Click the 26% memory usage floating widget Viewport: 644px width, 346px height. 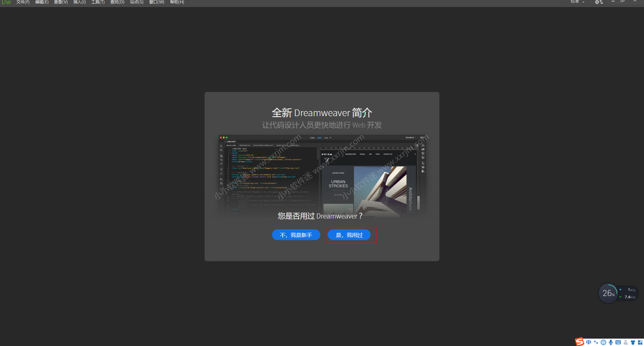click(608, 293)
